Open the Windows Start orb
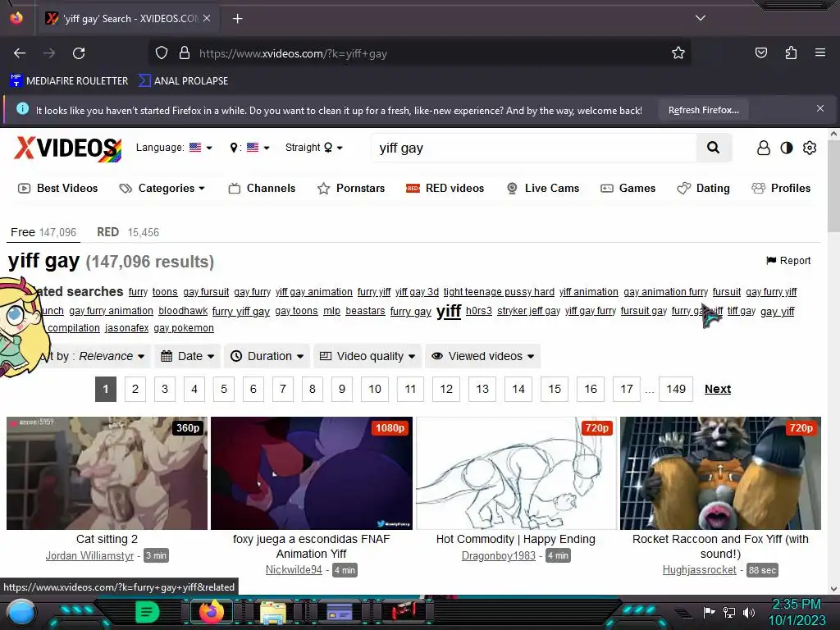Screen dimensions: 840x630 pyautogui.click(x=21, y=612)
